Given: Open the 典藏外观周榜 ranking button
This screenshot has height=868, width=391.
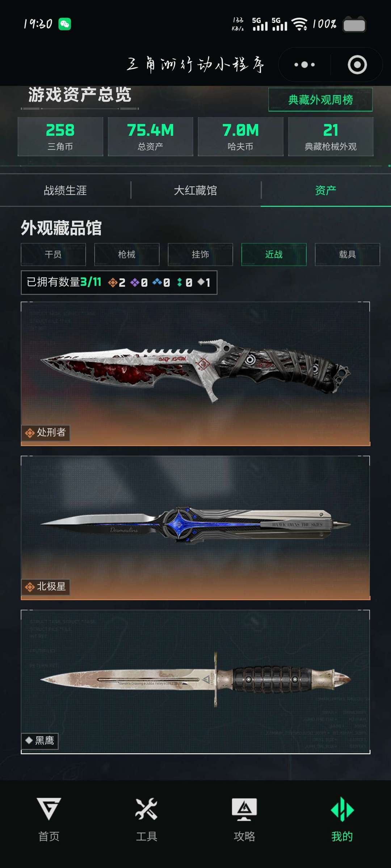Looking at the screenshot, I should [x=320, y=99].
